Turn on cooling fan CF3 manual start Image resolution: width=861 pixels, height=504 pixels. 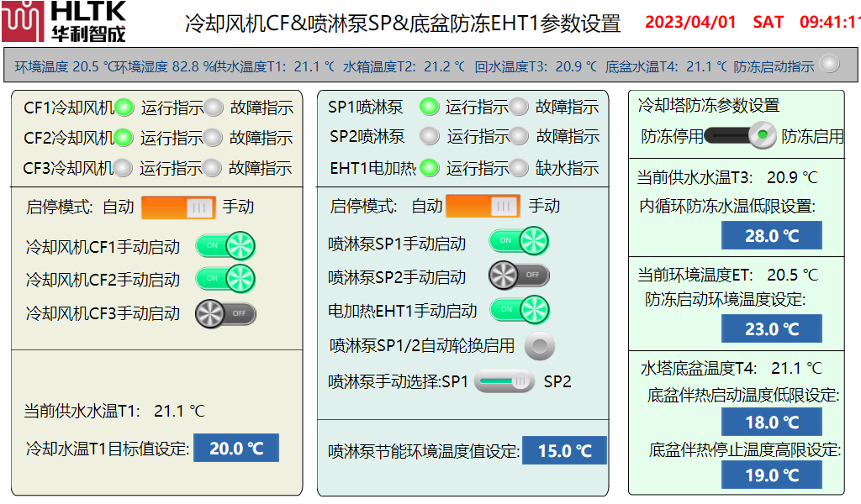click(225, 313)
